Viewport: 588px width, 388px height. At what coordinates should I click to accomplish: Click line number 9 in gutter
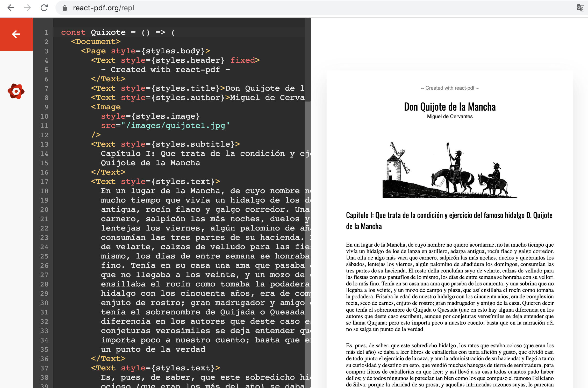46,107
